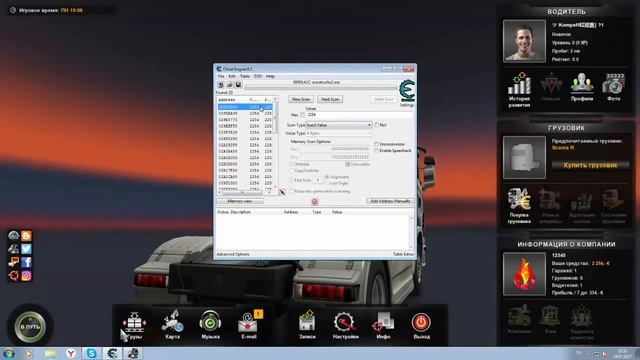Click the driver portrait thumbnail

coord(524,41)
